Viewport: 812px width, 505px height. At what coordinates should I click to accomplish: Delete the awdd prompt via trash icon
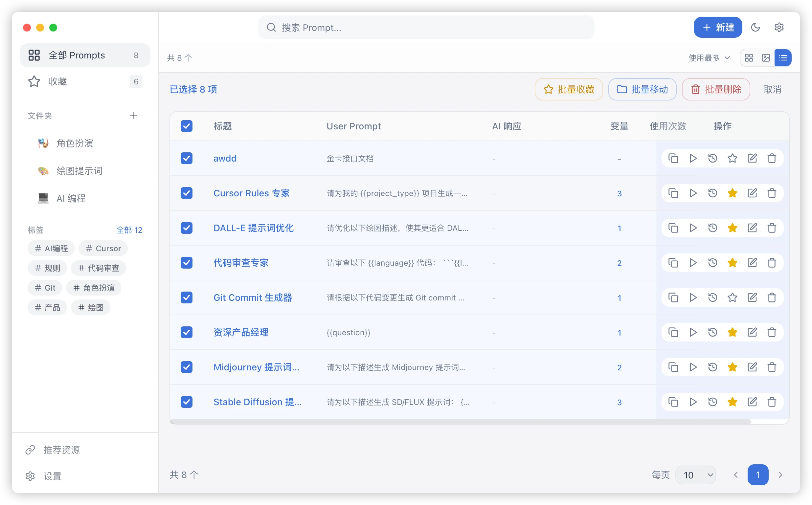coord(772,158)
